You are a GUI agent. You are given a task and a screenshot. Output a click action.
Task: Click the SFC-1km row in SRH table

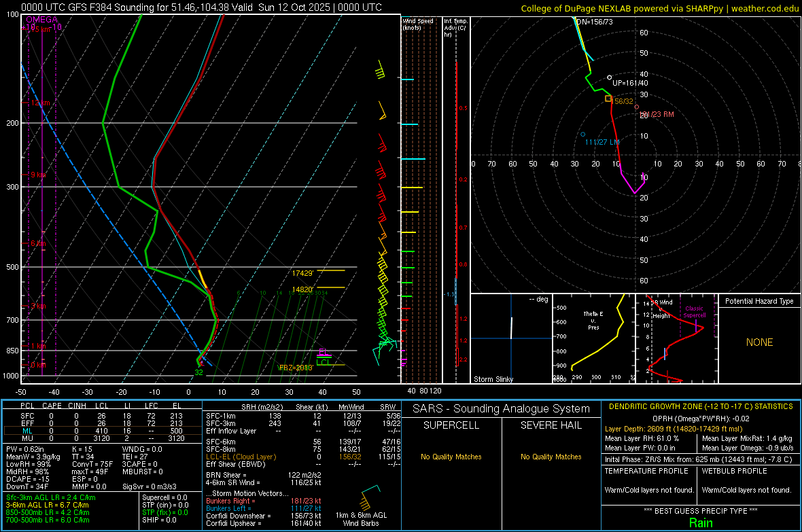click(303, 416)
